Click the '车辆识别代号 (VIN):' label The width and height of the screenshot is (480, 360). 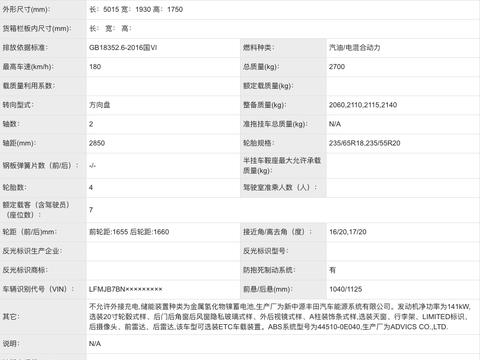coord(39,289)
